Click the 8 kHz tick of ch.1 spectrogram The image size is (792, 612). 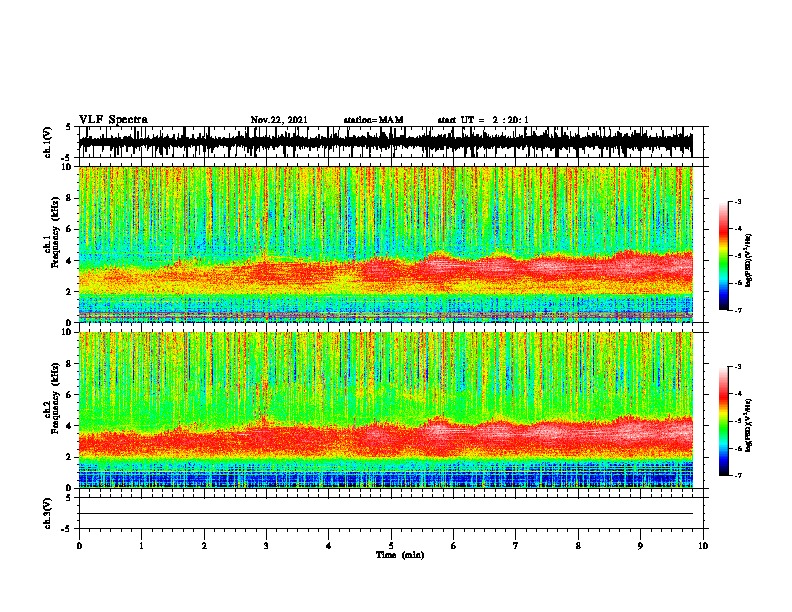70,198
